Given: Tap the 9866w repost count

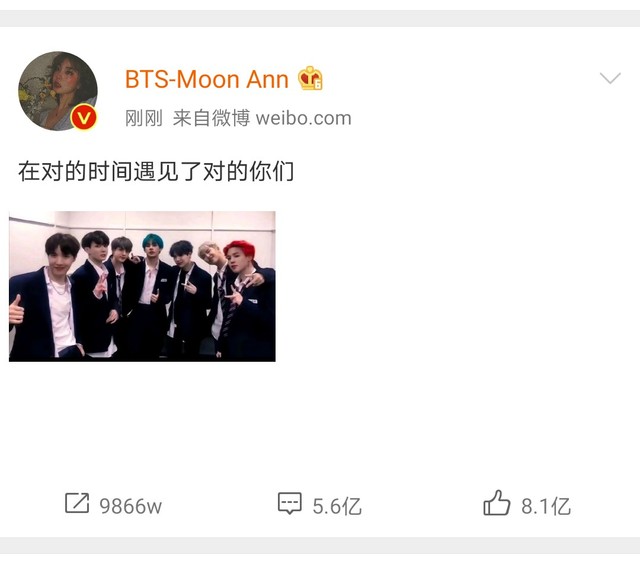Looking at the screenshot, I should 131,506.
